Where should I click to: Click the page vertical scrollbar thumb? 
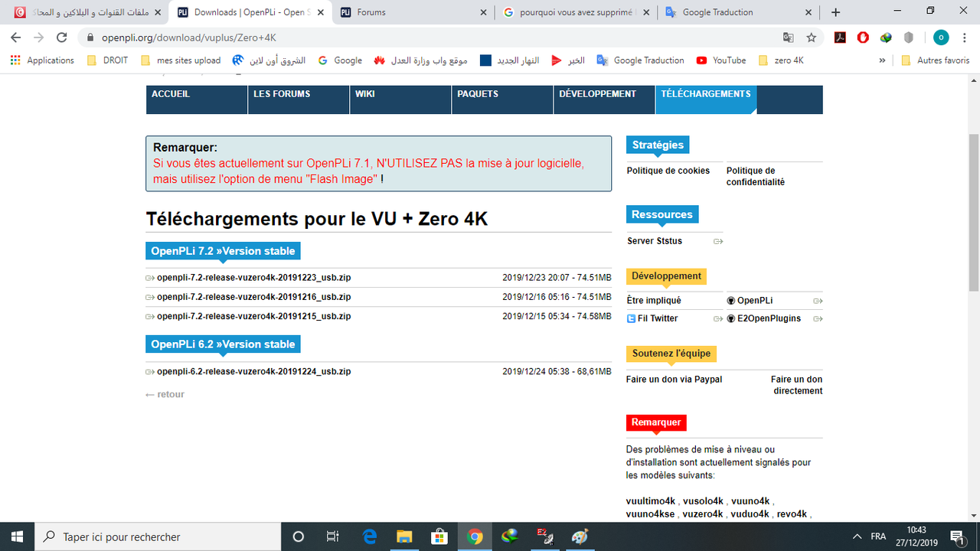coord(973,213)
